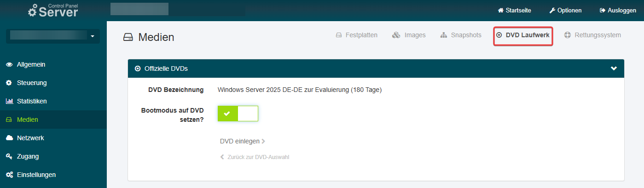Click the bar chart icon next to Statistiken
Screen dimensions: 644x188
(9, 101)
